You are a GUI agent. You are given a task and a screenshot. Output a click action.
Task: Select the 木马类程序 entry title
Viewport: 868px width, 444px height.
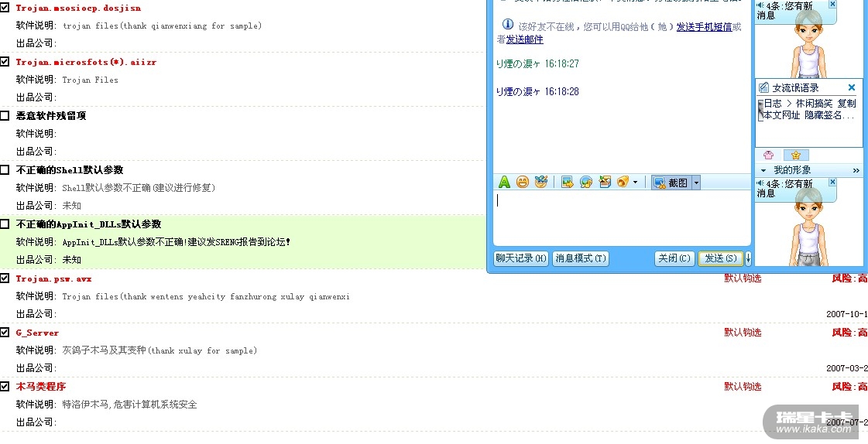[x=41, y=387]
